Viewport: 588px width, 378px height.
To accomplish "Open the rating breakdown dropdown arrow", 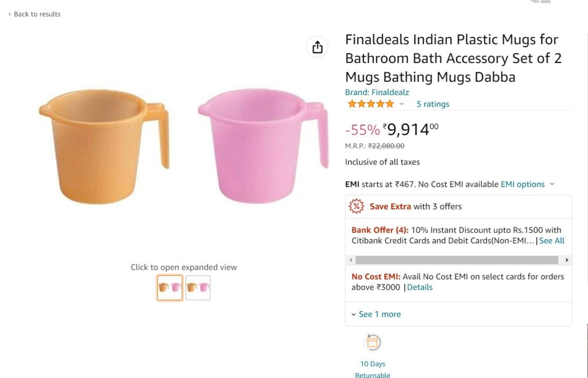I will point(401,104).
